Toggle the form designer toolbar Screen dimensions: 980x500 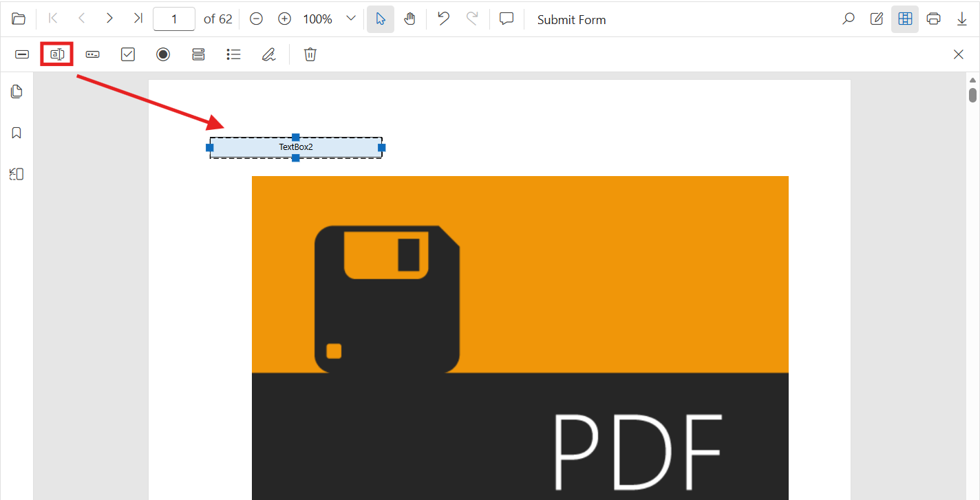click(x=905, y=19)
